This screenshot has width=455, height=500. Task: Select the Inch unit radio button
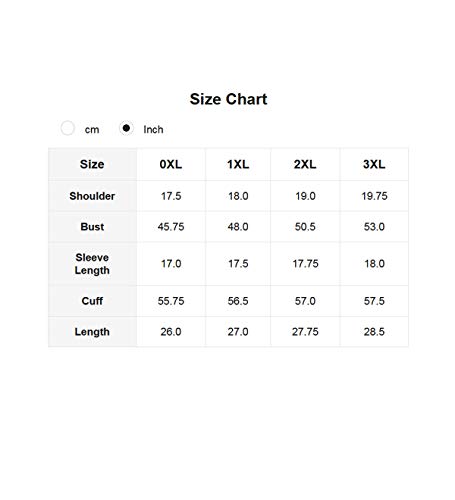tap(126, 128)
